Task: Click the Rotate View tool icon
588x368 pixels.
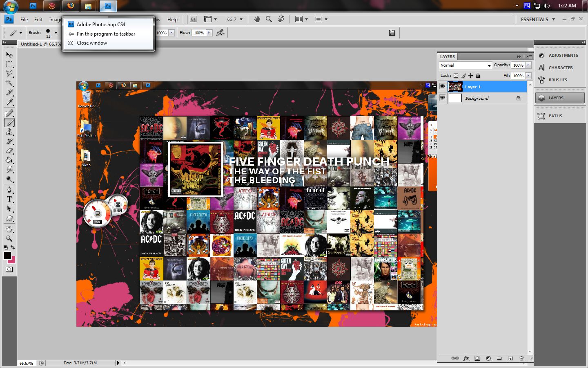Action: point(281,19)
